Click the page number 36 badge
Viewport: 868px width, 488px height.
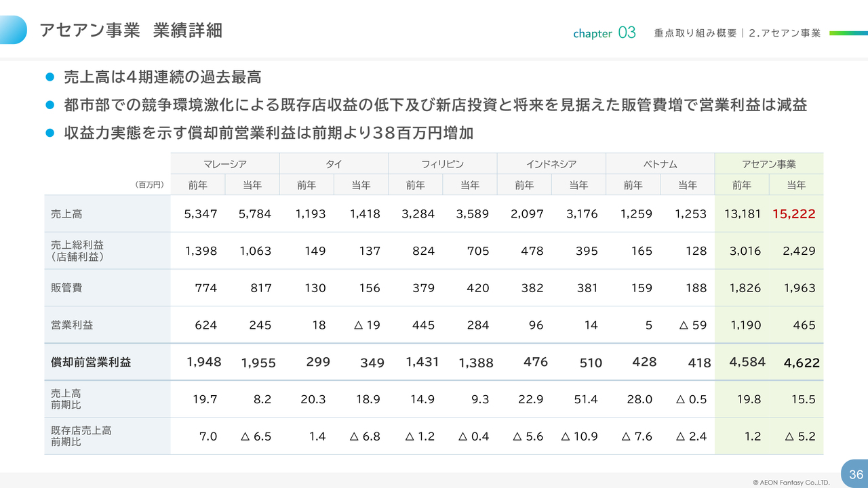pyautogui.click(x=855, y=474)
